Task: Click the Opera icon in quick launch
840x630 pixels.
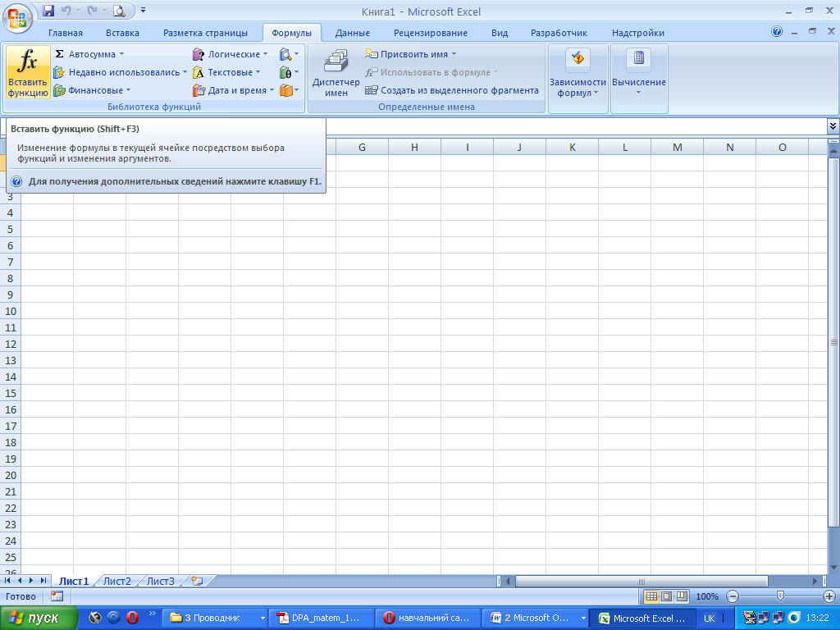Action: (132, 618)
